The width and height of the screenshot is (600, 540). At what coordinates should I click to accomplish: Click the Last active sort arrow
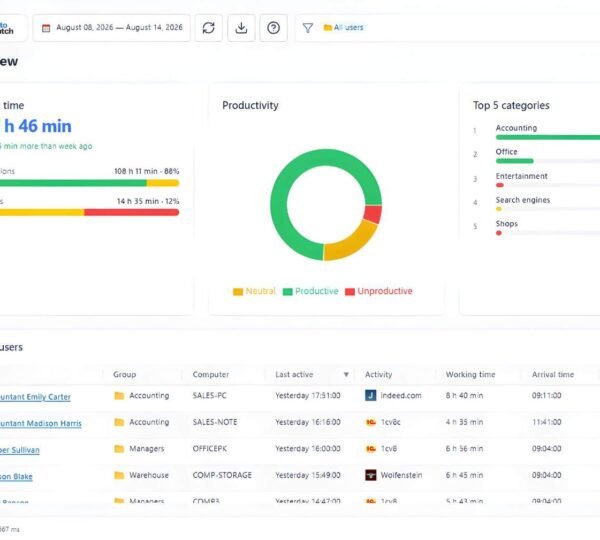tap(346, 374)
